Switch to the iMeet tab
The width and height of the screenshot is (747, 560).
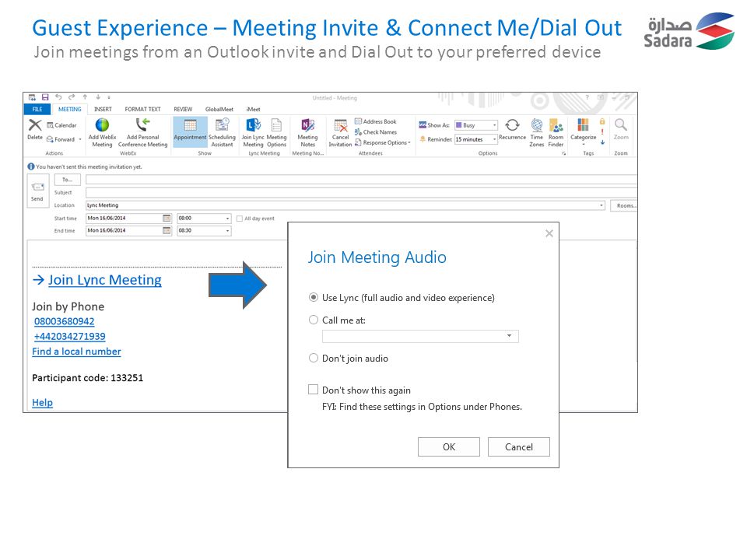tap(253, 109)
